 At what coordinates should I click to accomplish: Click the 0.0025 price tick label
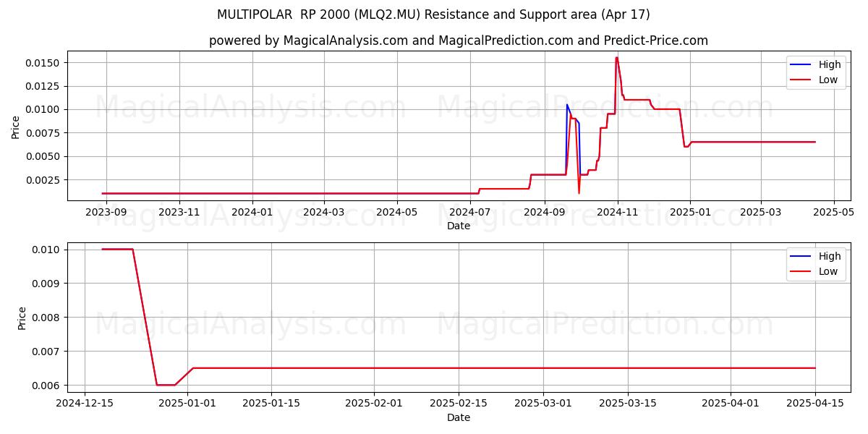[x=44, y=179]
